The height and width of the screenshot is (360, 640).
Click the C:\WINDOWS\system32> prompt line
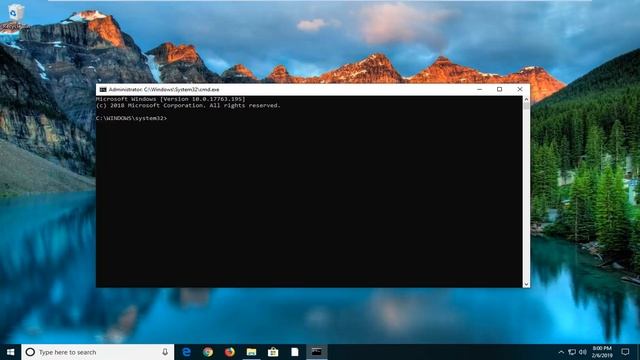pos(131,118)
